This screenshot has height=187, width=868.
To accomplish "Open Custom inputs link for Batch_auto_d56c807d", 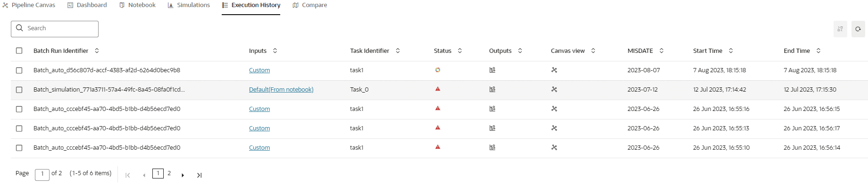I will 259,70.
